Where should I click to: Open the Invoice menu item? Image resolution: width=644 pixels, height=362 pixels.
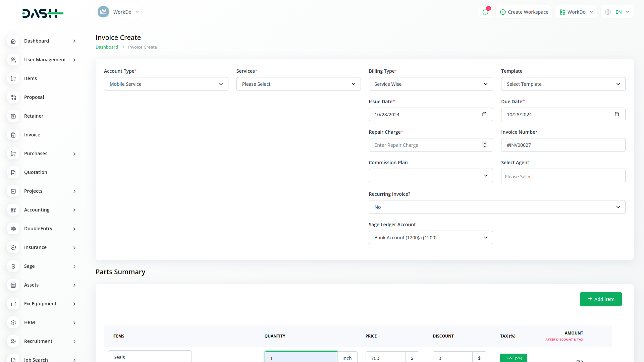32,135
